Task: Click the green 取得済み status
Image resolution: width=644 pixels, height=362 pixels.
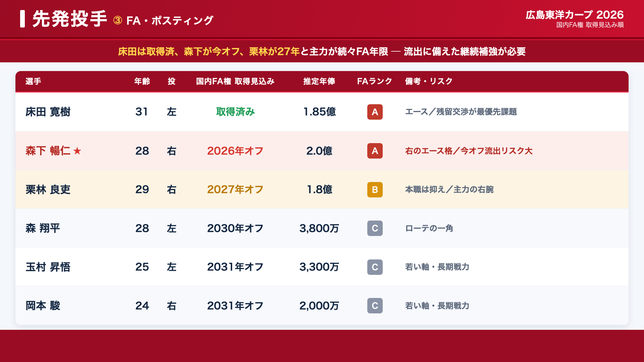Action: pyautogui.click(x=235, y=112)
